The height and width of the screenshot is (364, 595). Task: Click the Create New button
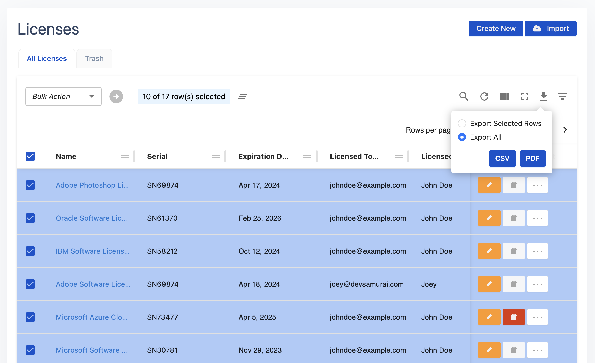496,28
